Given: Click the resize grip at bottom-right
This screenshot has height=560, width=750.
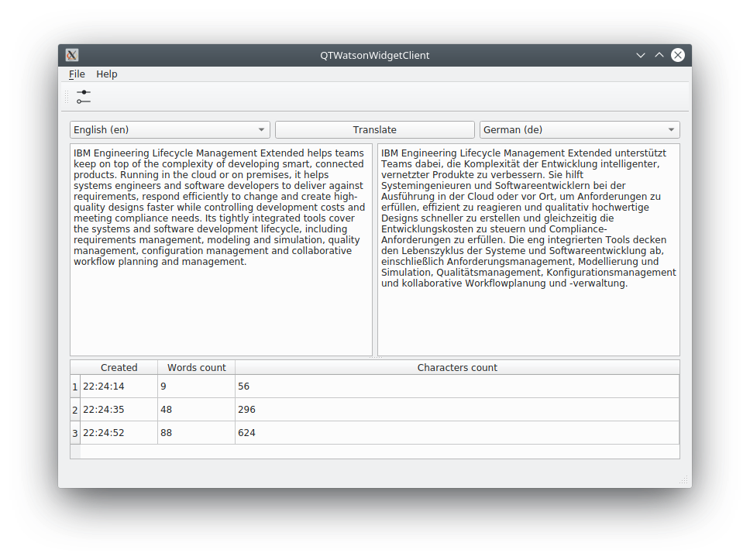Looking at the screenshot, I should tap(685, 480).
